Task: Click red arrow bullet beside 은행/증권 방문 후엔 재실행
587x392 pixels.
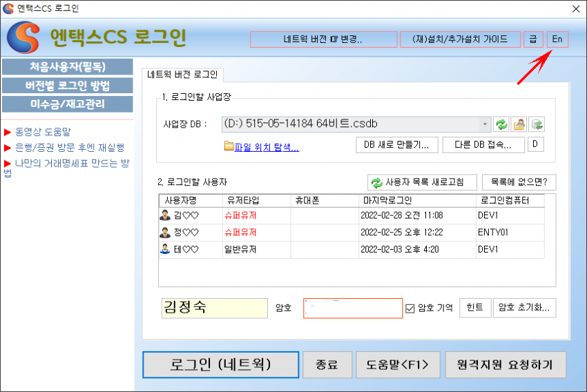Action: [7, 148]
